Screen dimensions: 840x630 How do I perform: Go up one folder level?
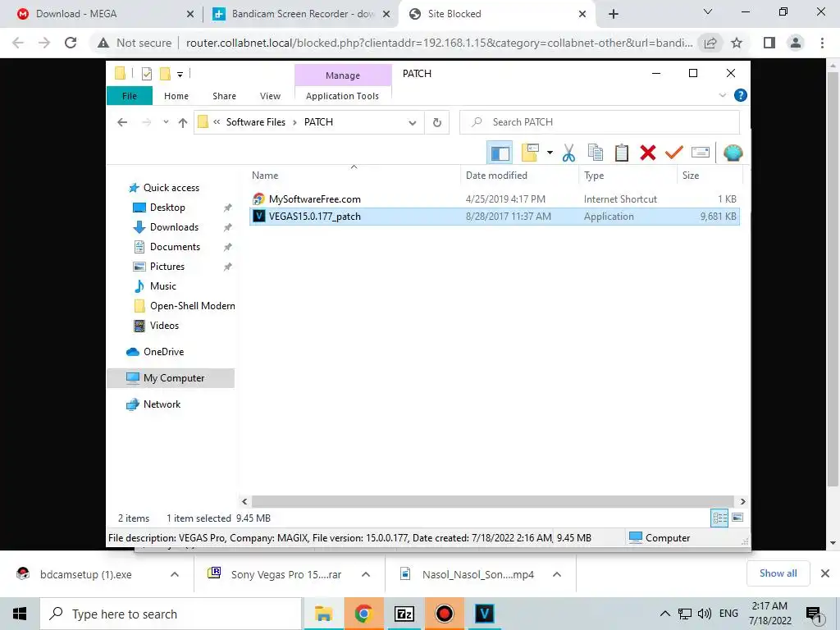(183, 123)
